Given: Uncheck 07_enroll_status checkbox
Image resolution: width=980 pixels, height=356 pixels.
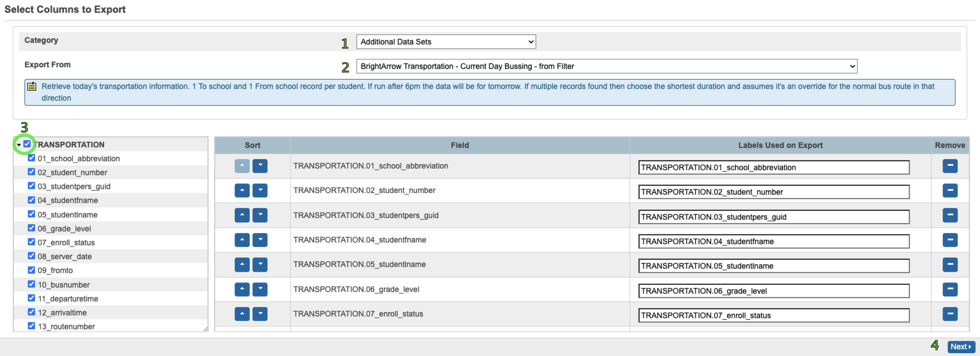Looking at the screenshot, I should click(32, 242).
